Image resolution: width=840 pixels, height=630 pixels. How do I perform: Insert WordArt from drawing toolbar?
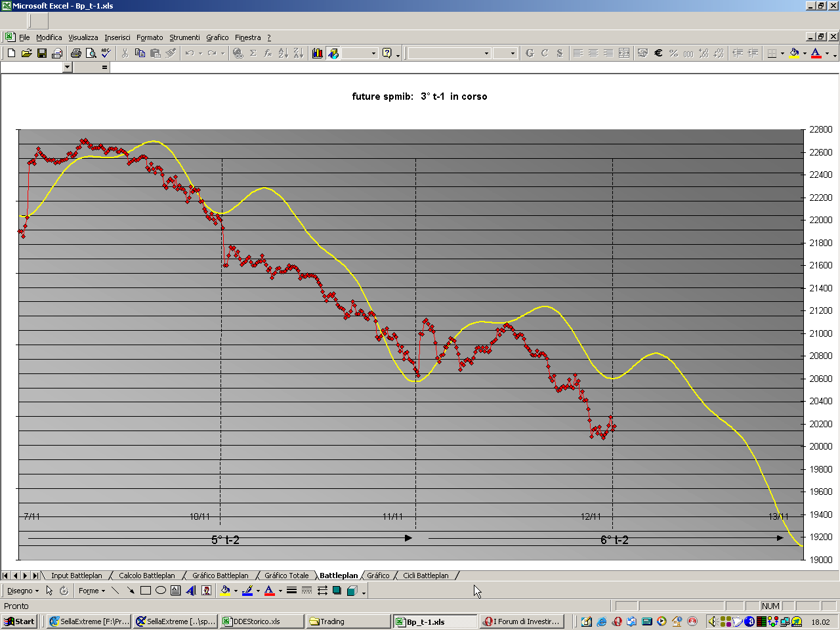pos(191,591)
